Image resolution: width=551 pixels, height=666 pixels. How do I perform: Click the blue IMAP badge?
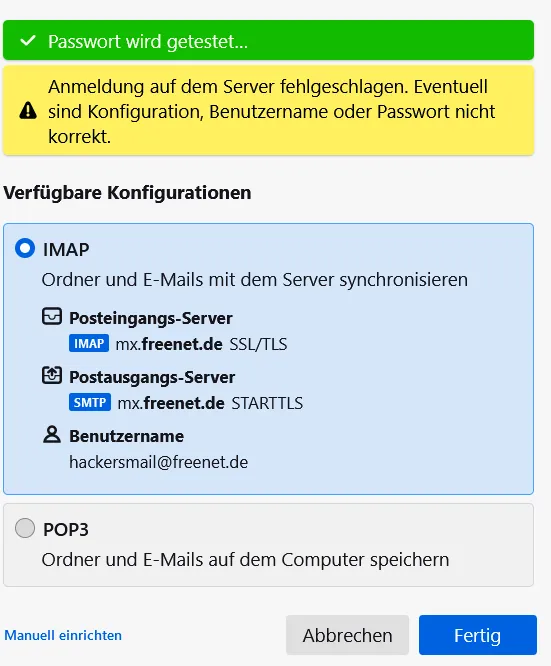point(89,343)
